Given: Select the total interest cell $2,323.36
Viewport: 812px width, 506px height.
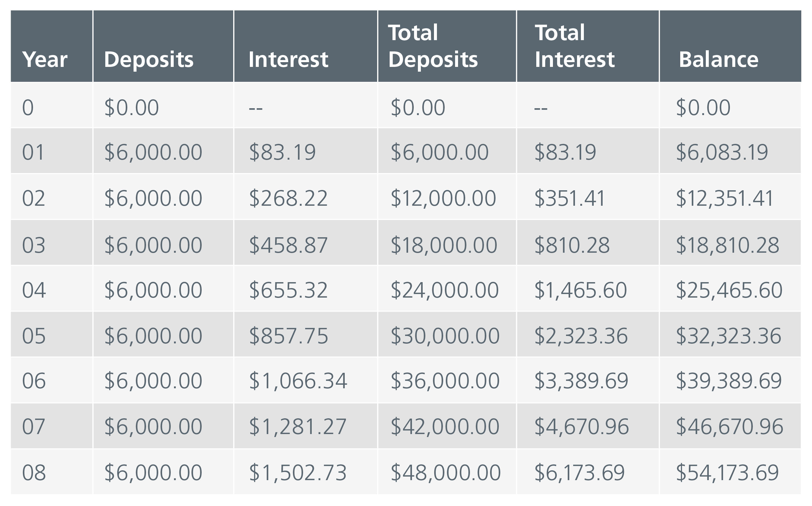Looking at the screenshot, I should point(588,334).
